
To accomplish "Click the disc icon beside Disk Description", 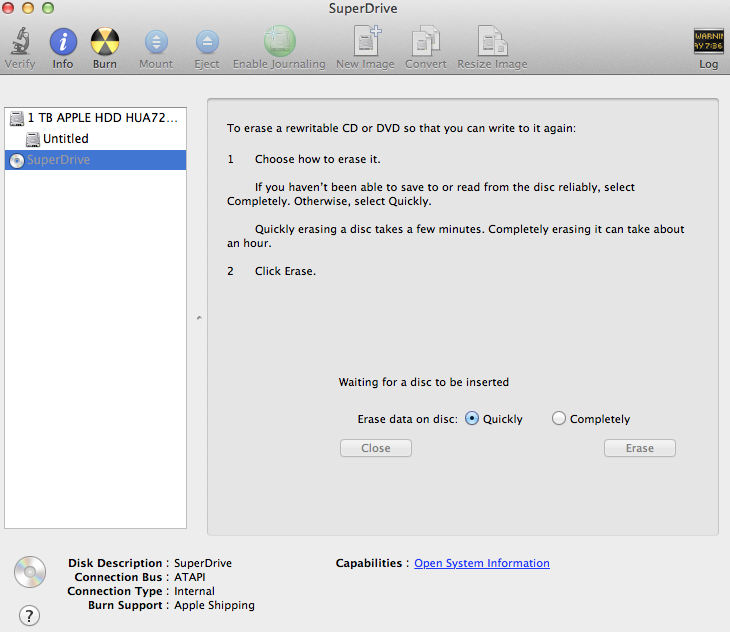I will [30, 571].
